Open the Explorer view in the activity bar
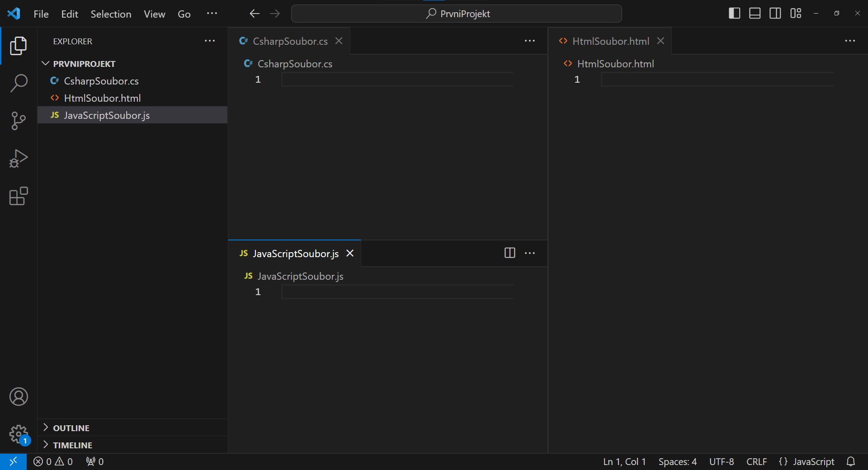 point(18,46)
